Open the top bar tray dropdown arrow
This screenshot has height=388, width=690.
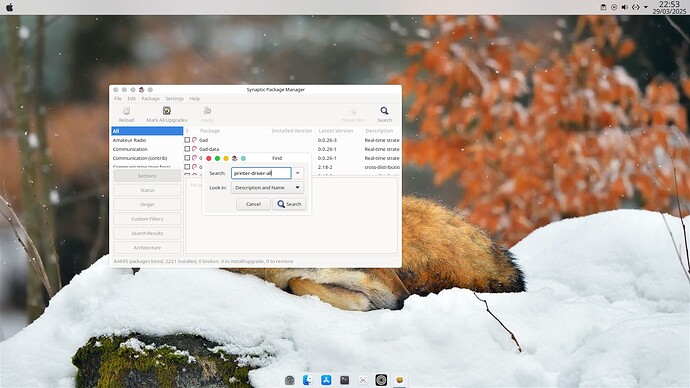pyautogui.click(x=646, y=7)
